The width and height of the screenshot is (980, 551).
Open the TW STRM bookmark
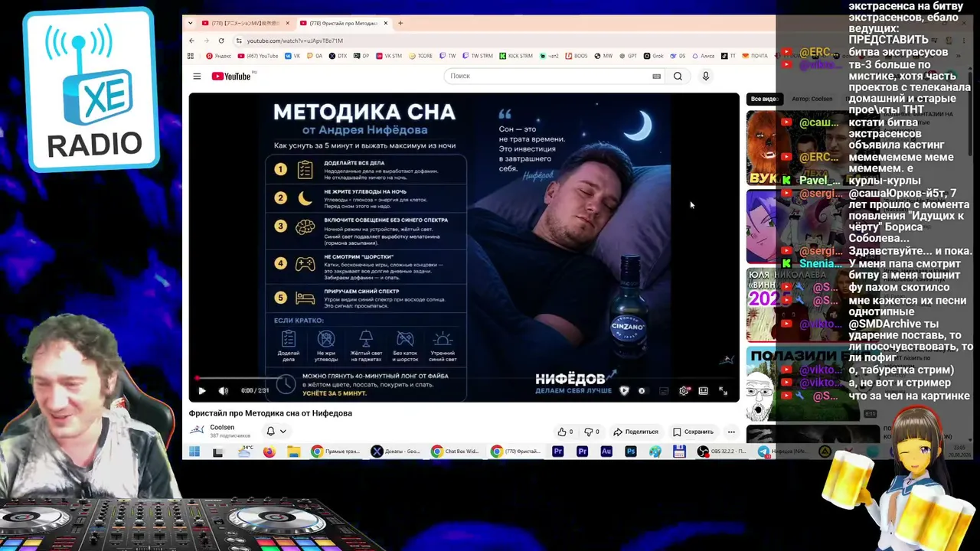(x=477, y=56)
